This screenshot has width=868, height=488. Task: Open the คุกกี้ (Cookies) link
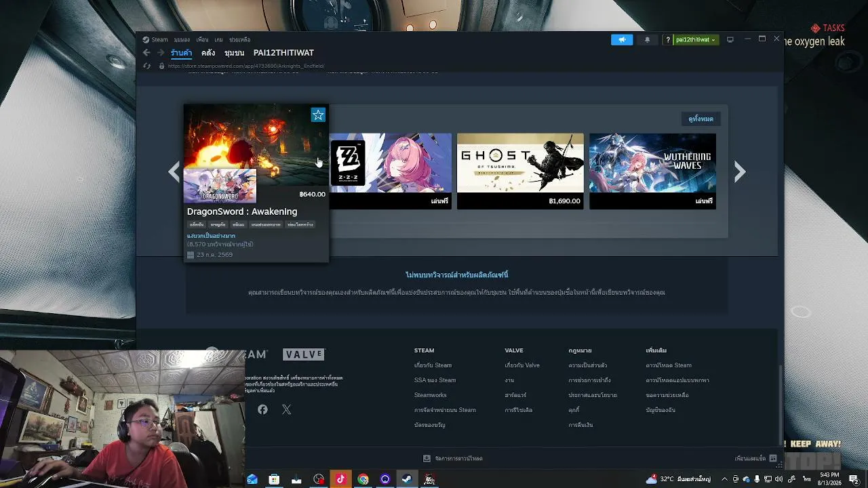574,410
